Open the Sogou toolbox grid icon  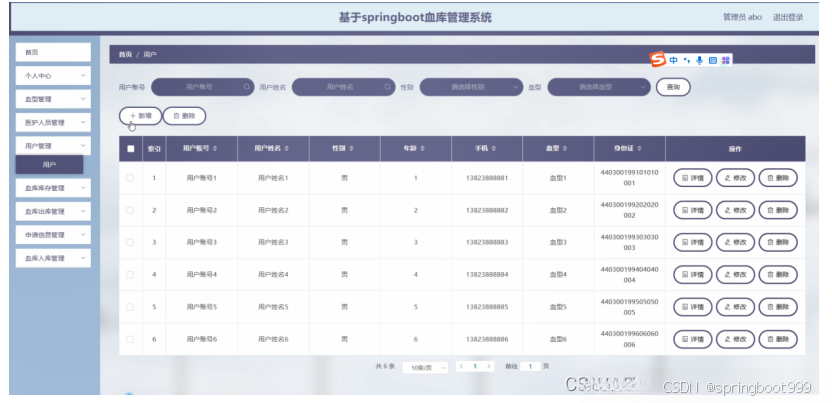(x=725, y=60)
